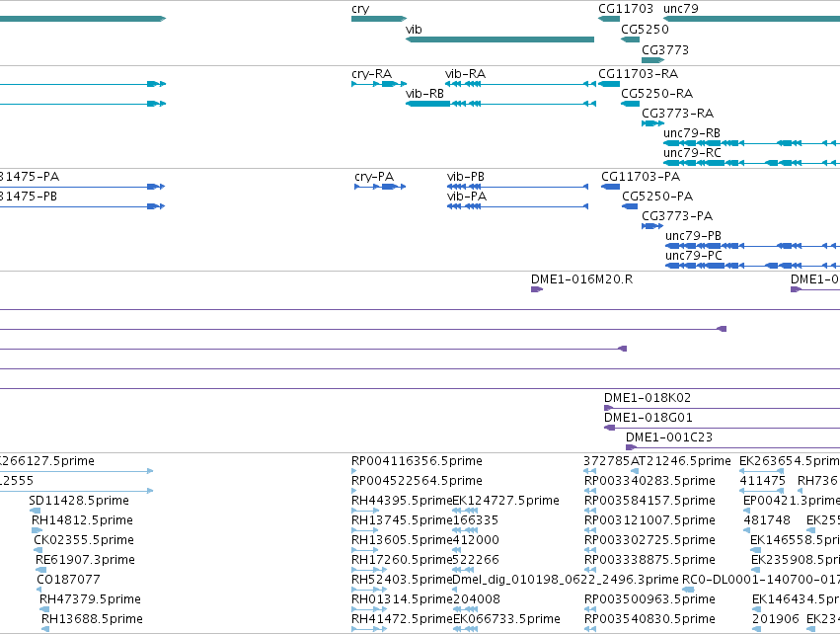Select RP003340283.5prime EST label
Image resolution: width=840 pixels, height=634 pixels.
649,481
